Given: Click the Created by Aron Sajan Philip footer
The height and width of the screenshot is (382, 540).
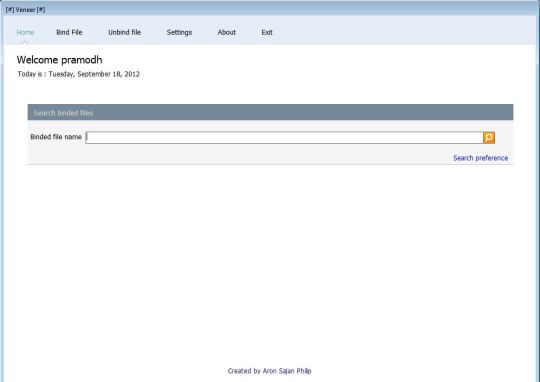Looking at the screenshot, I should [x=269, y=371].
